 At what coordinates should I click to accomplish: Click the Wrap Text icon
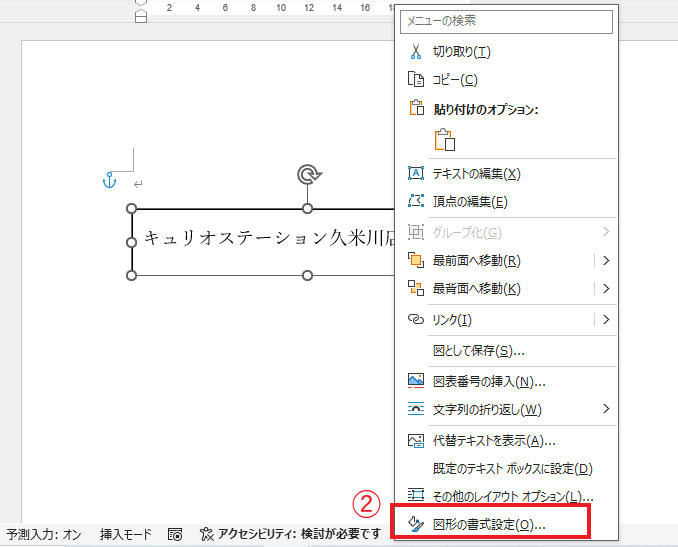click(416, 409)
